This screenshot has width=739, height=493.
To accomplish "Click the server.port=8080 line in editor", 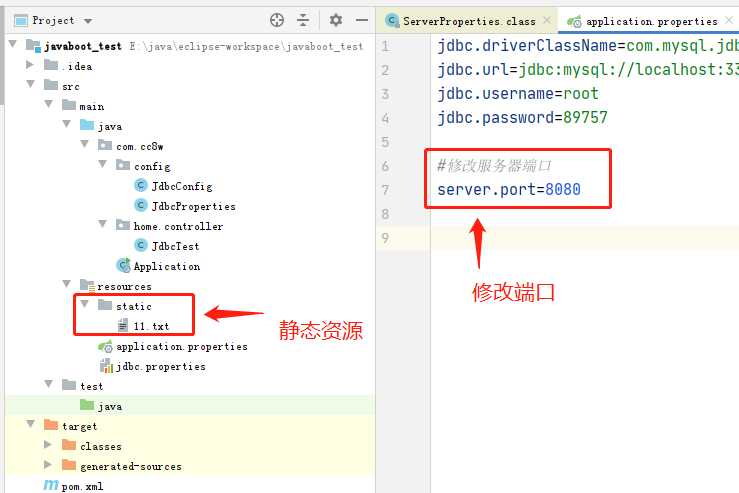I will (x=509, y=189).
